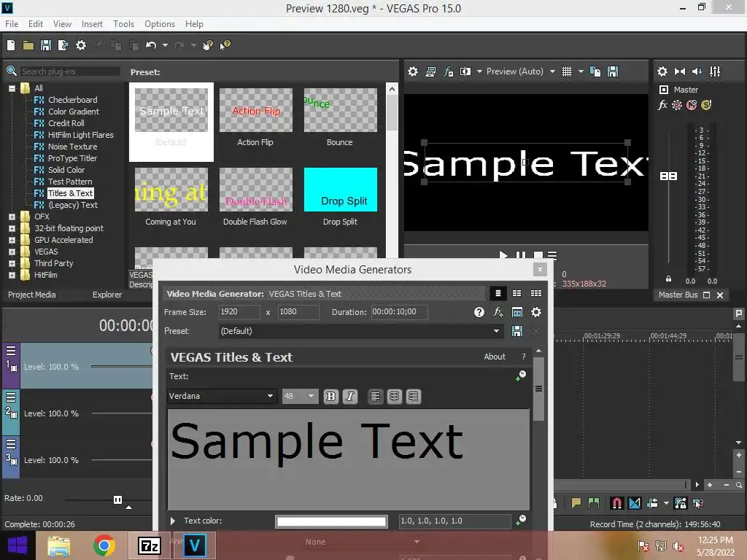This screenshot has height=560, width=747.
Task: Click the Search plug-ins field
Action: (x=69, y=71)
